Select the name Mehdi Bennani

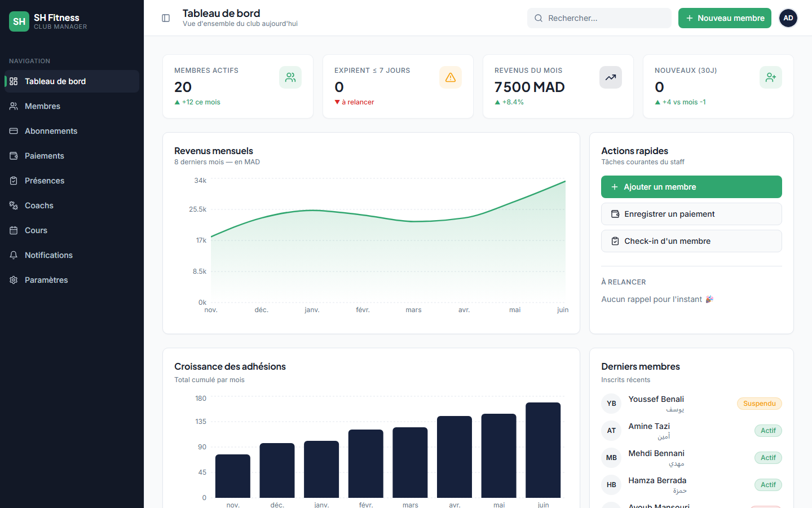(656, 453)
